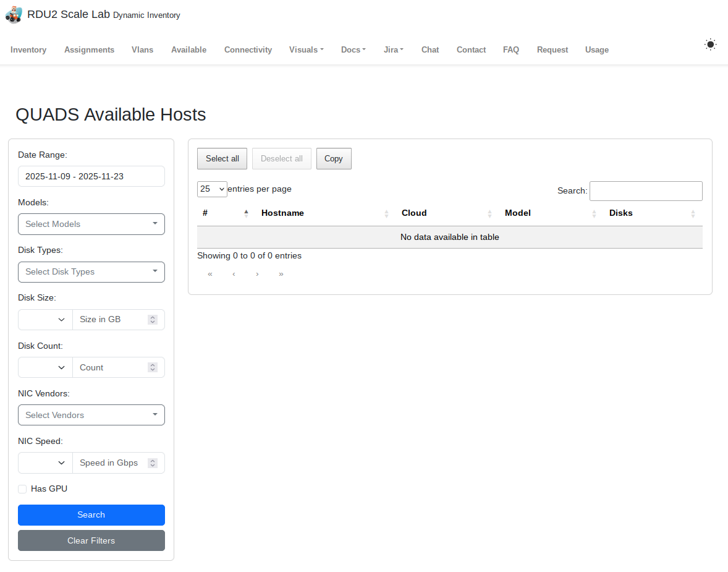
Task: Open the Visuals menu in navbar
Action: click(x=306, y=50)
